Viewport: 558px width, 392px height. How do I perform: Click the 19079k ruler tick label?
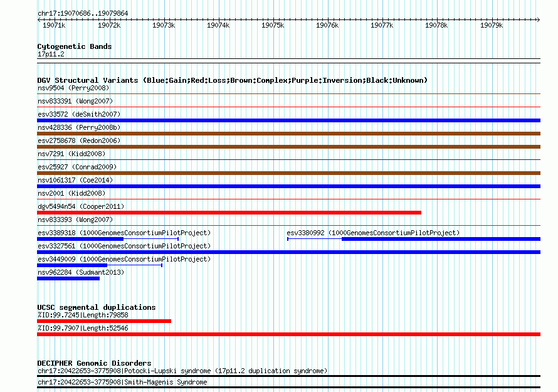[492, 25]
